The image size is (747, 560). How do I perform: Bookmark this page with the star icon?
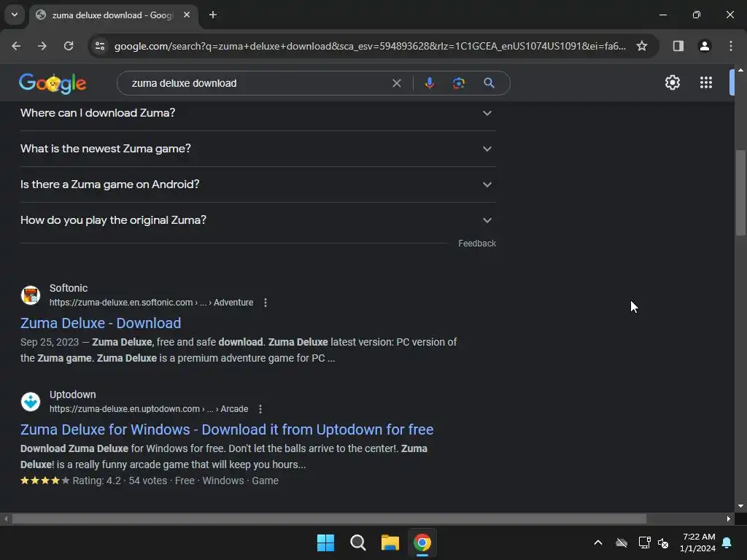coord(642,46)
